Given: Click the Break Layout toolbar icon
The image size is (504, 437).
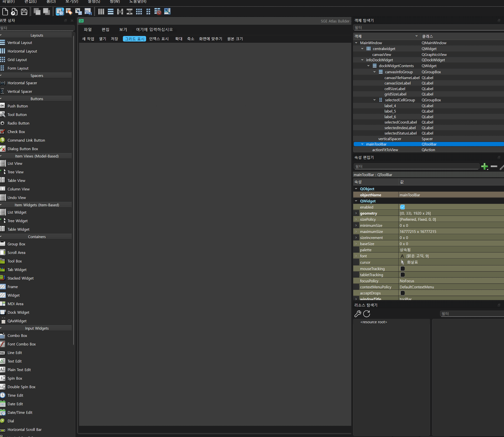Looking at the screenshot, I should pyautogui.click(x=158, y=11).
